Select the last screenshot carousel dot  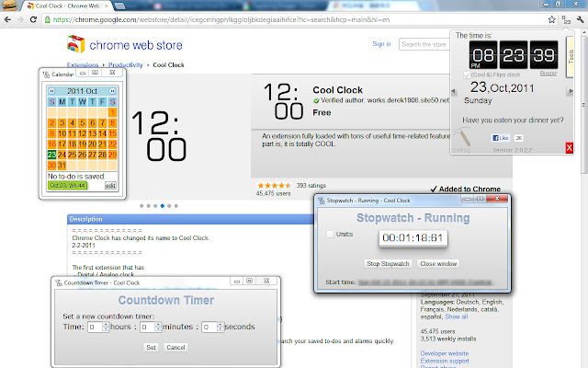176,206
